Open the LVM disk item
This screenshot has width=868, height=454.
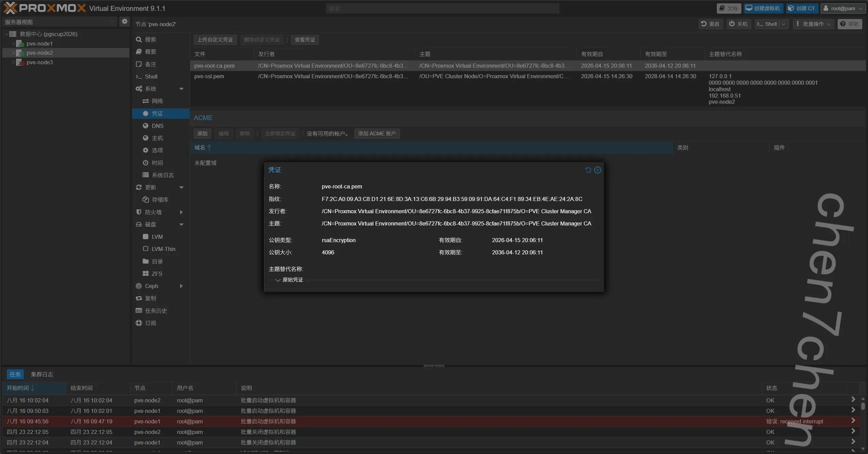[161, 237]
